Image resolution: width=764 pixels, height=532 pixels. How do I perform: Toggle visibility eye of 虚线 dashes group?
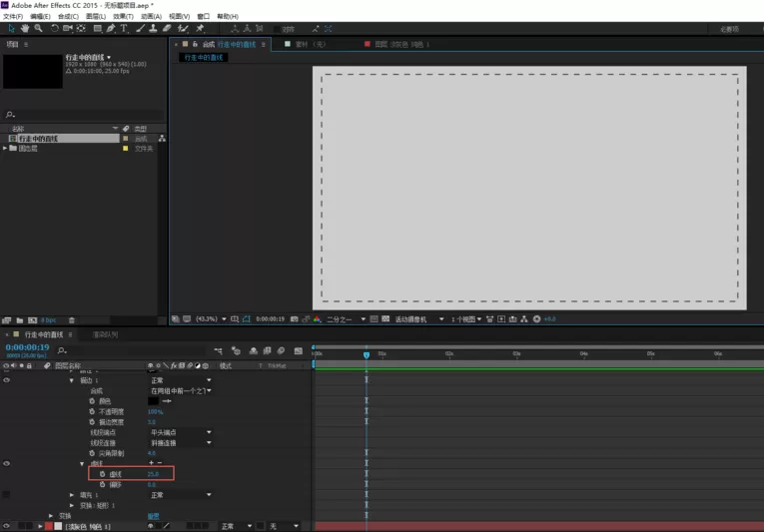coord(6,463)
